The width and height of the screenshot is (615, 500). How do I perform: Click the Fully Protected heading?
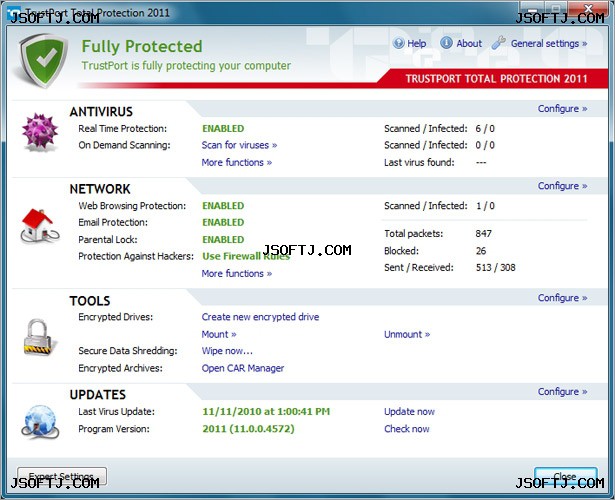pos(142,47)
